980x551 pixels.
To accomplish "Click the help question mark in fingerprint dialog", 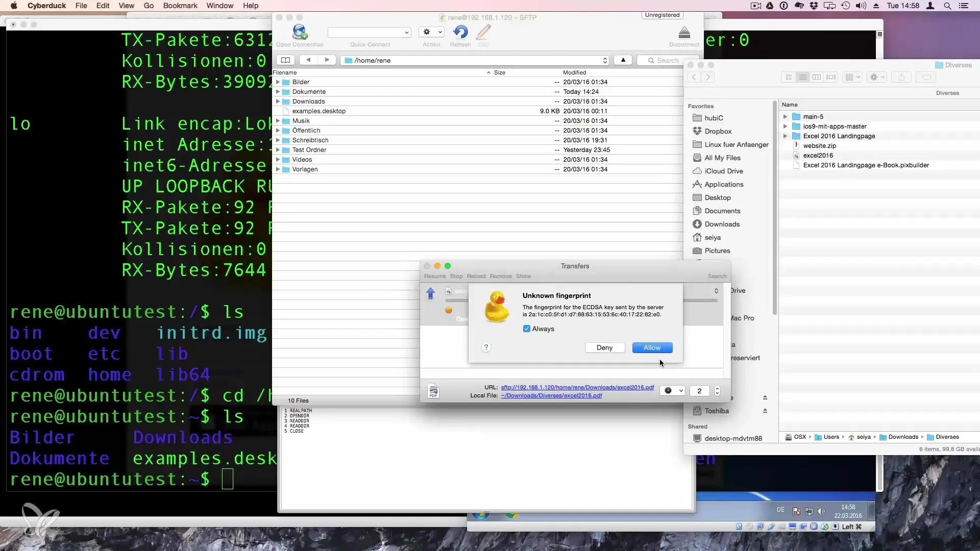I will point(486,347).
